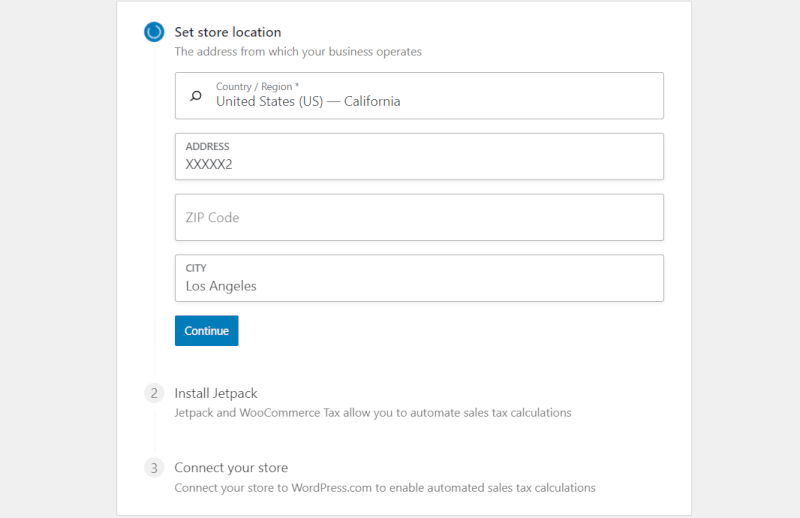Click the step 3 number badge
The width and height of the screenshot is (800, 518).
154,467
